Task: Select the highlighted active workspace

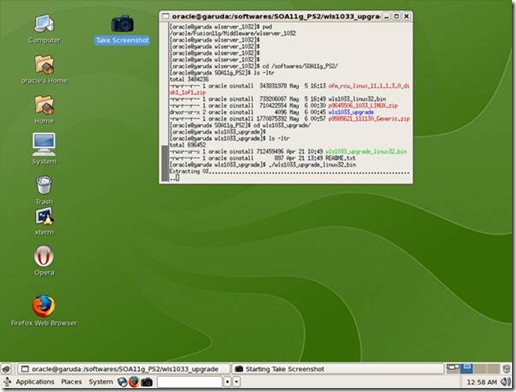Action: 466,368
